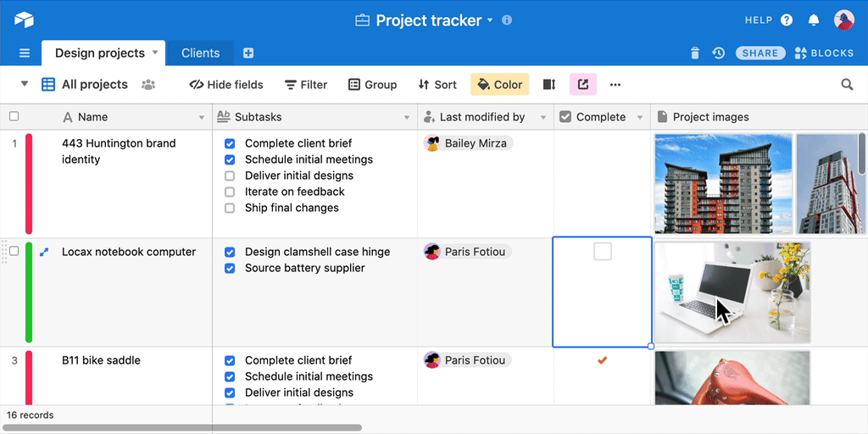This screenshot has height=434, width=868.
Task: Open the Project tracker title dropdown
Action: tap(490, 21)
